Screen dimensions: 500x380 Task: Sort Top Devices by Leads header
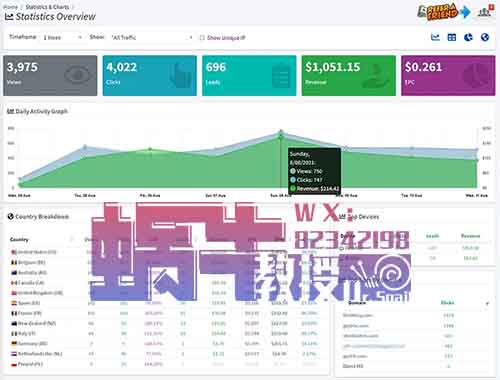click(432, 236)
